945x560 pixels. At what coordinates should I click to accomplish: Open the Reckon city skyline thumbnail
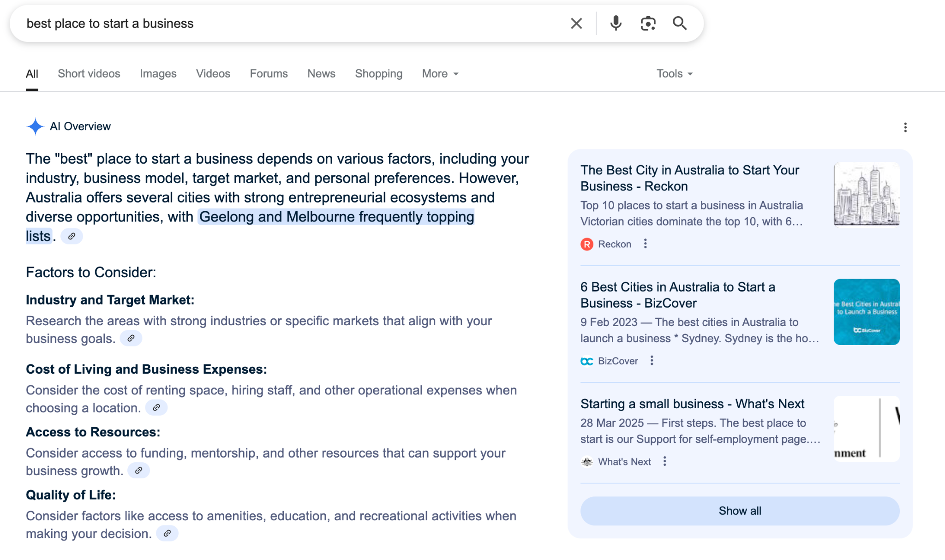click(x=867, y=195)
